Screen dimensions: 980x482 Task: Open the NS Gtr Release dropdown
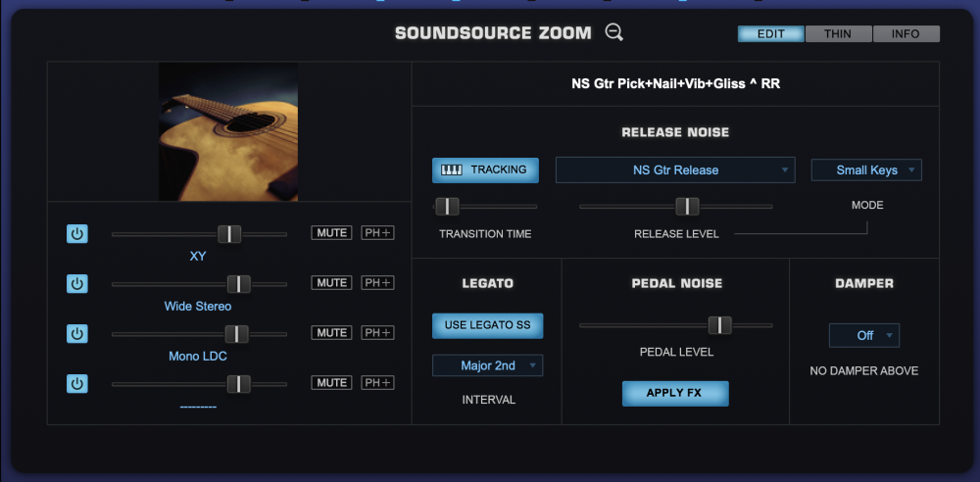(675, 170)
